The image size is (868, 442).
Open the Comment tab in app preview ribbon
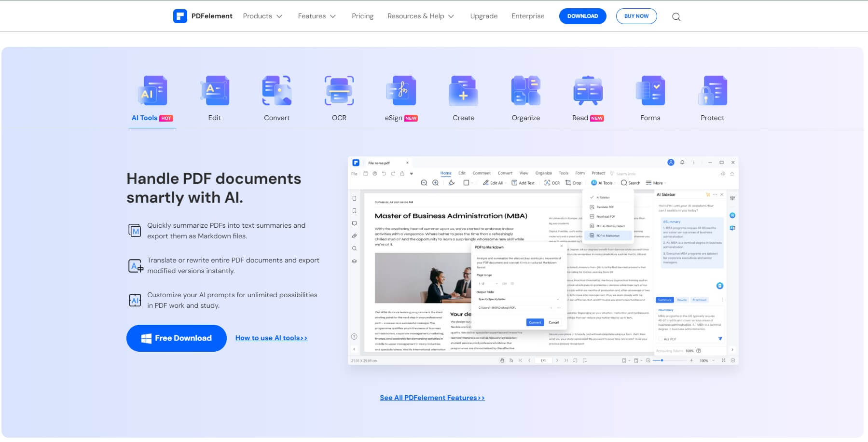[482, 173]
